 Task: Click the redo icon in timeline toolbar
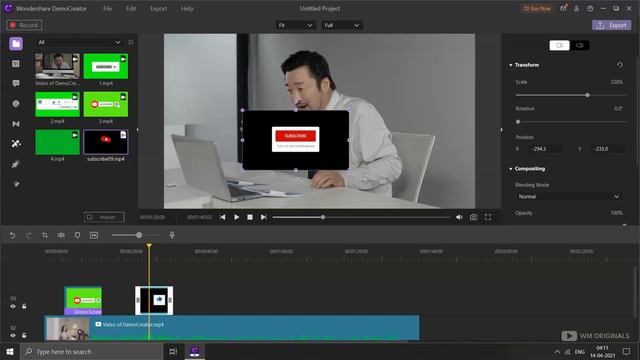29,235
